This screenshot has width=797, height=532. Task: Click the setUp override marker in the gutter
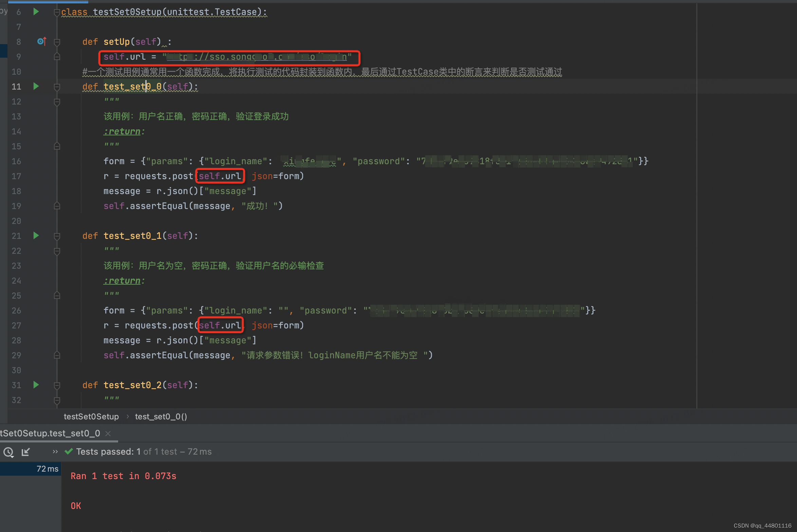[42, 41]
